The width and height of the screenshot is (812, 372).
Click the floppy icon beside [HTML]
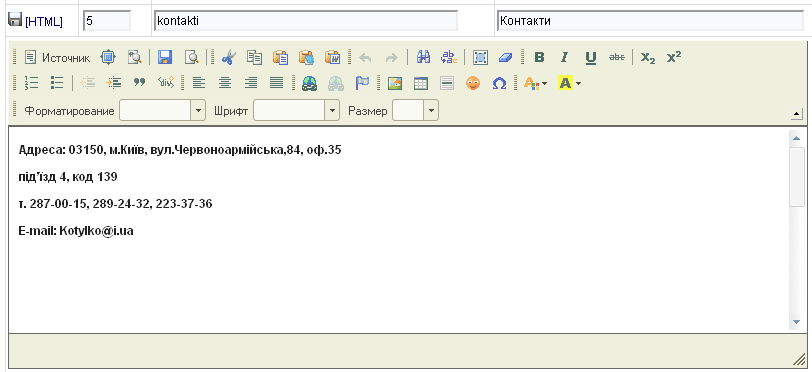click(x=16, y=21)
